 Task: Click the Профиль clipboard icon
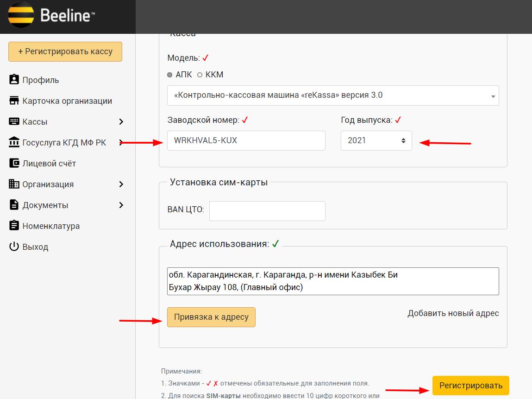tap(14, 80)
